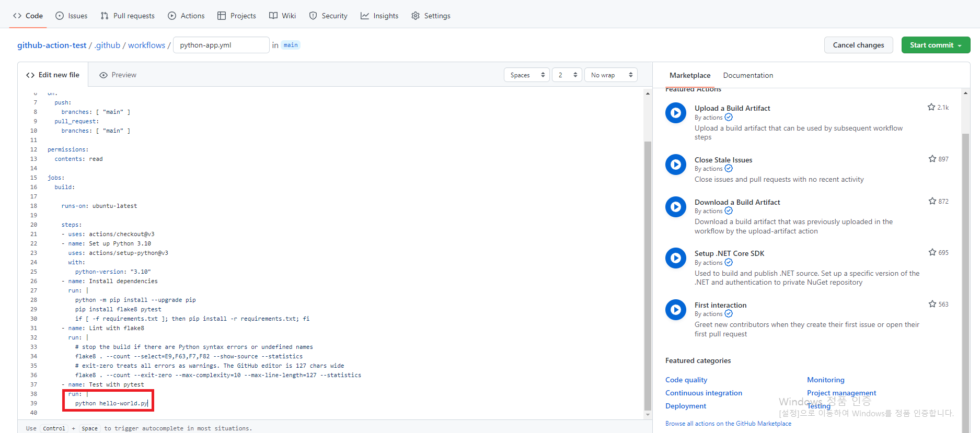Click verified badge for Upload a Build Artifact
Screen dimensions: 980x433
729,117
